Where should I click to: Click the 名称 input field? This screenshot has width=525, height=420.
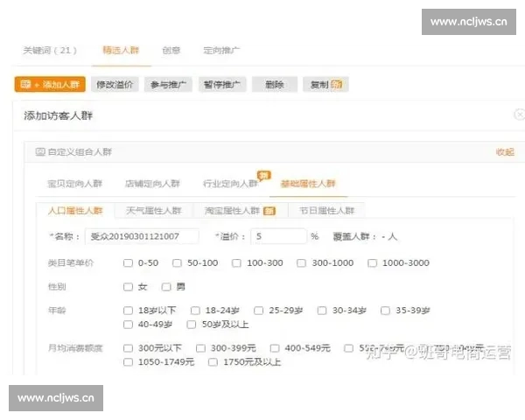click(142, 236)
